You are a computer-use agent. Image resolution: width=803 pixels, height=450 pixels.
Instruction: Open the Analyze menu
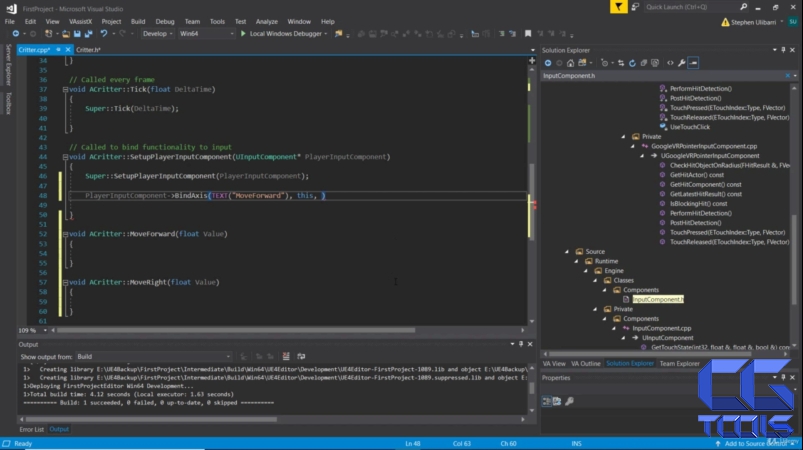click(x=267, y=22)
